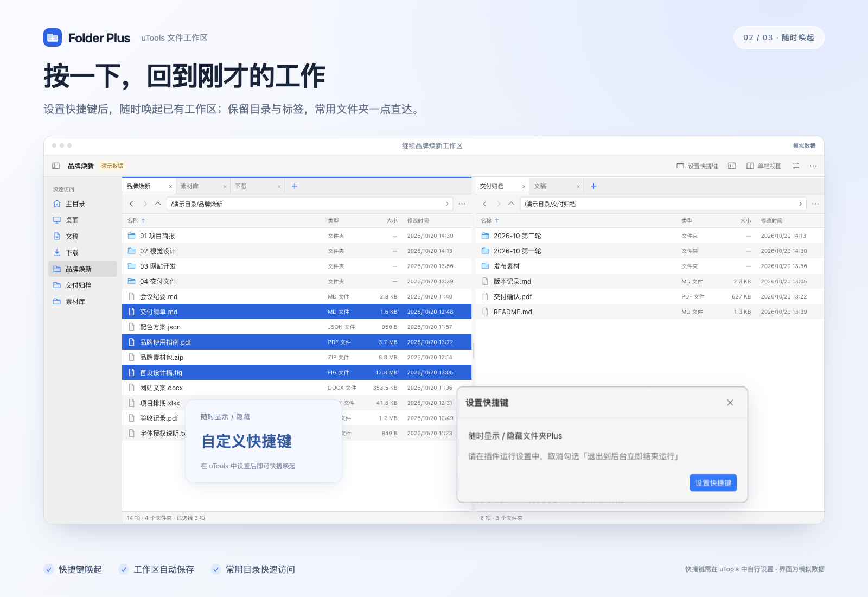Close the 素材库 tab
Screen dimensions: 868x597
click(x=225, y=187)
